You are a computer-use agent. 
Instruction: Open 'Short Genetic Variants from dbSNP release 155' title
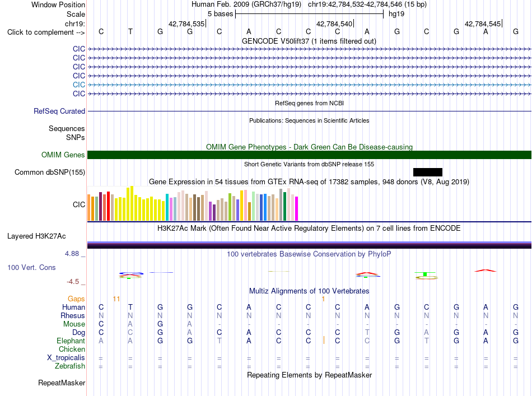point(309,164)
